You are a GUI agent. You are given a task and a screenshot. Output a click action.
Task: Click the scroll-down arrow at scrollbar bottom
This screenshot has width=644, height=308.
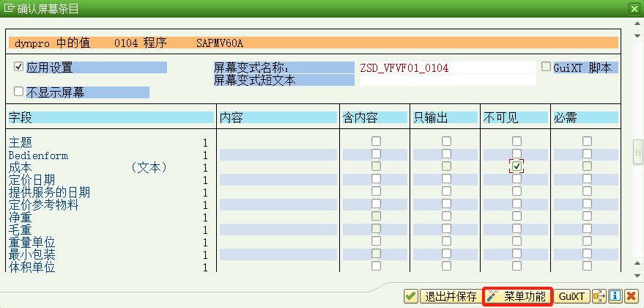click(x=637, y=275)
